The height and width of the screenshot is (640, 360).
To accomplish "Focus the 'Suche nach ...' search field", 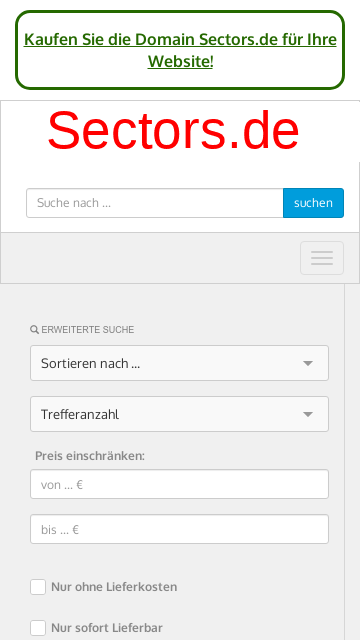I will tap(155, 203).
